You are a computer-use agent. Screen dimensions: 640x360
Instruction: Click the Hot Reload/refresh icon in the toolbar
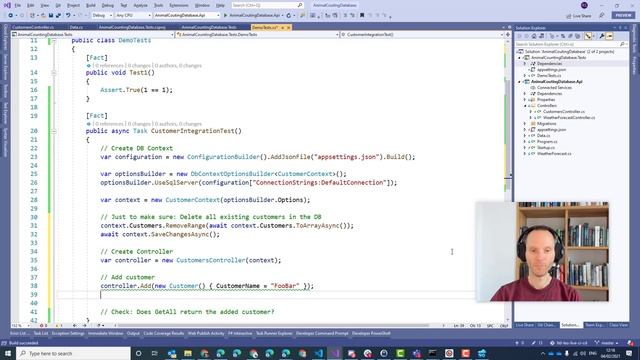[x=289, y=16]
